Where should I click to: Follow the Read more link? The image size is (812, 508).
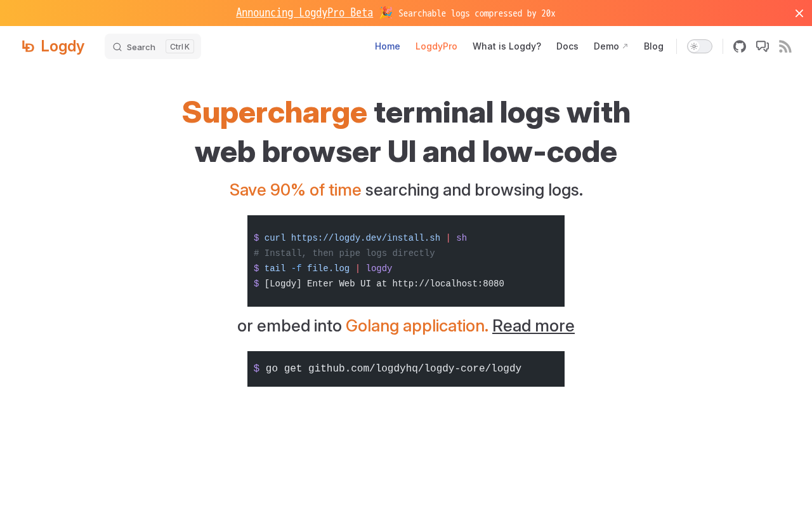(534, 326)
